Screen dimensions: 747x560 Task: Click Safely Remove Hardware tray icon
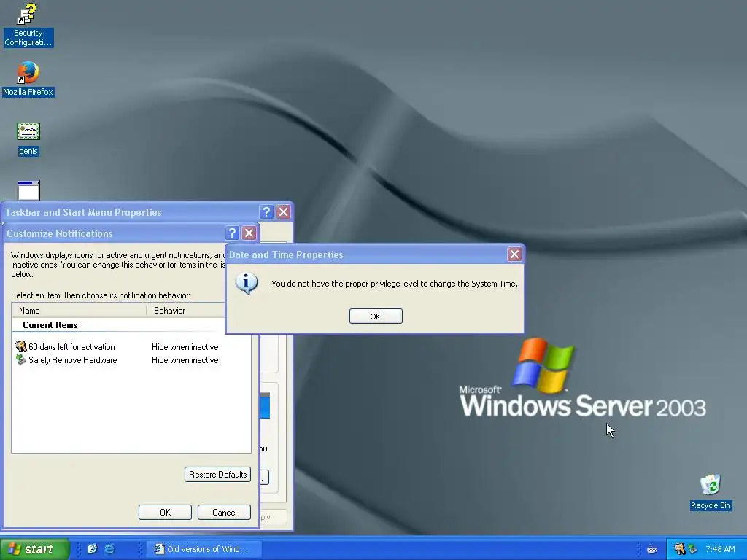[x=692, y=549]
